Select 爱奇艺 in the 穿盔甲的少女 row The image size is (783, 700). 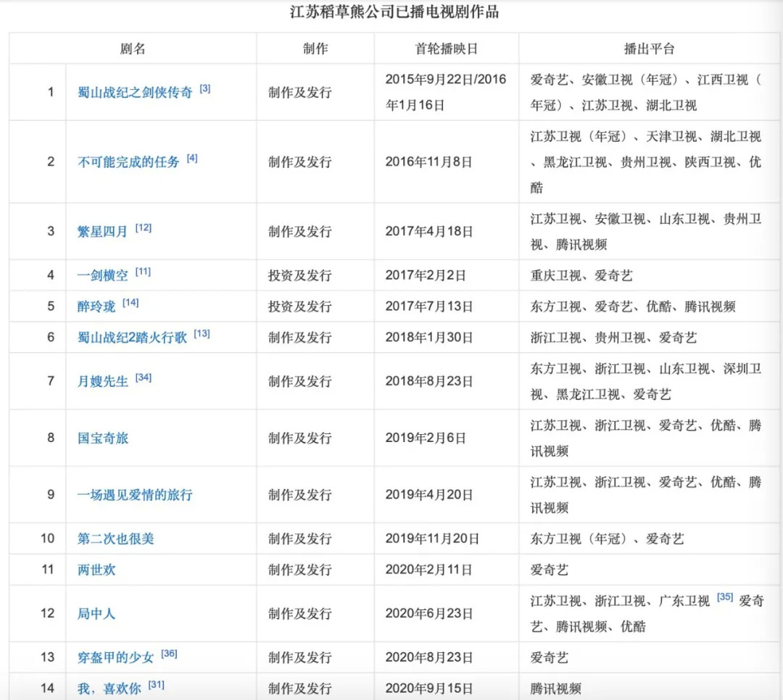(550, 658)
